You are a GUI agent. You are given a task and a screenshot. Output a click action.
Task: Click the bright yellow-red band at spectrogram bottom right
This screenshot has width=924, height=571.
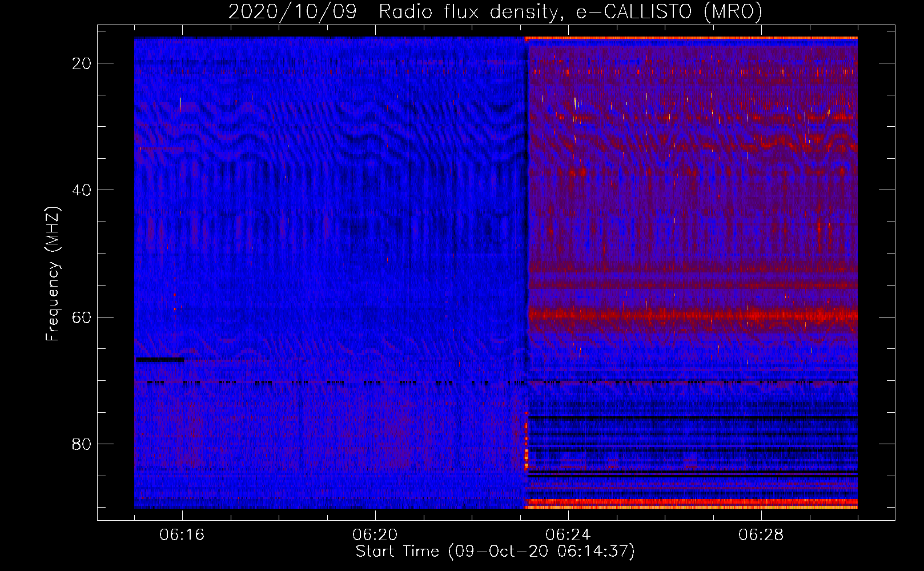(x=691, y=504)
